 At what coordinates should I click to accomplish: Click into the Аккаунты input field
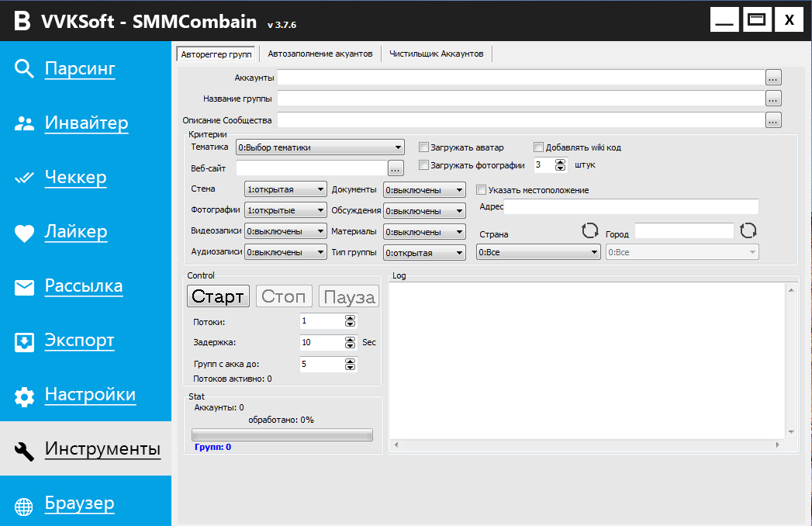point(521,78)
